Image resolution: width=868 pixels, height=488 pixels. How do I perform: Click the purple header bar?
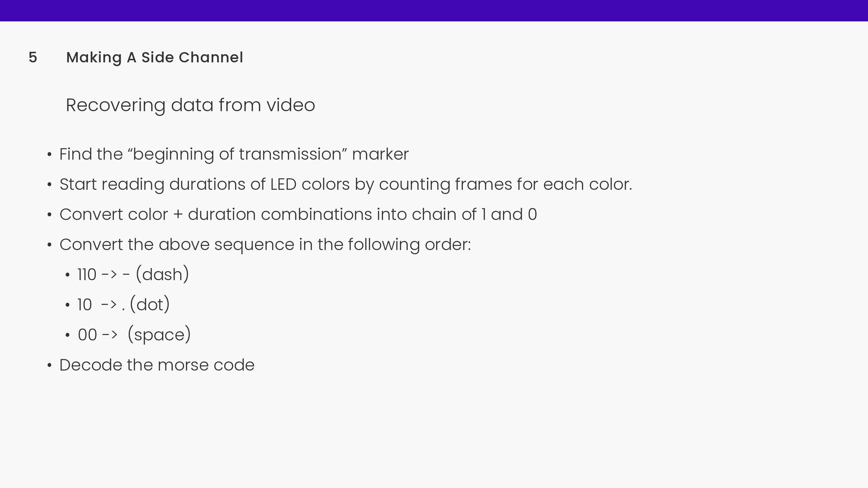click(x=434, y=10)
